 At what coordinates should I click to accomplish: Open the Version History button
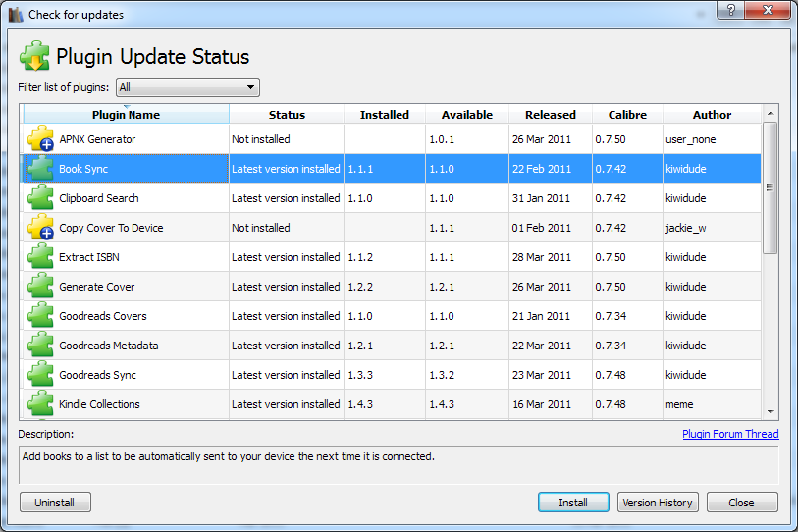pos(658,503)
